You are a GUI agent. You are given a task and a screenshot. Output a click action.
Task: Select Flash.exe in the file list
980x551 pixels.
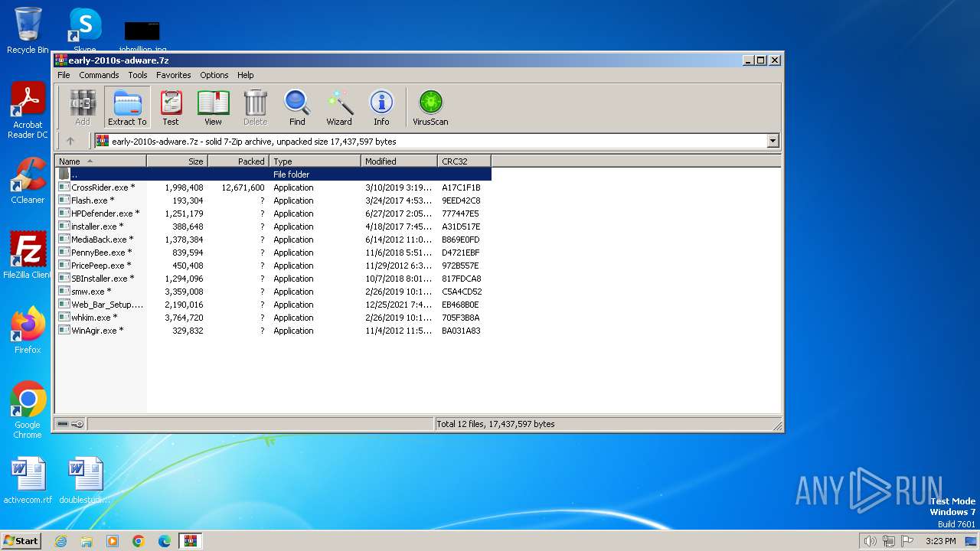click(x=273, y=201)
